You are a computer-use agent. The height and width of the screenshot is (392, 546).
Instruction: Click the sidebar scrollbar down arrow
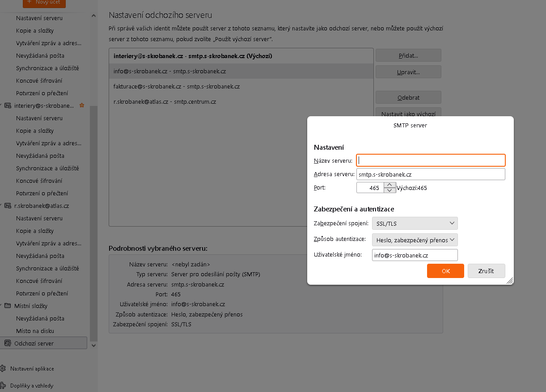pyautogui.click(x=93, y=345)
